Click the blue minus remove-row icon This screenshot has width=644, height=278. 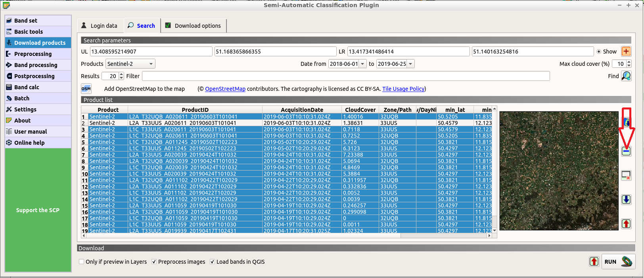point(626,151)
